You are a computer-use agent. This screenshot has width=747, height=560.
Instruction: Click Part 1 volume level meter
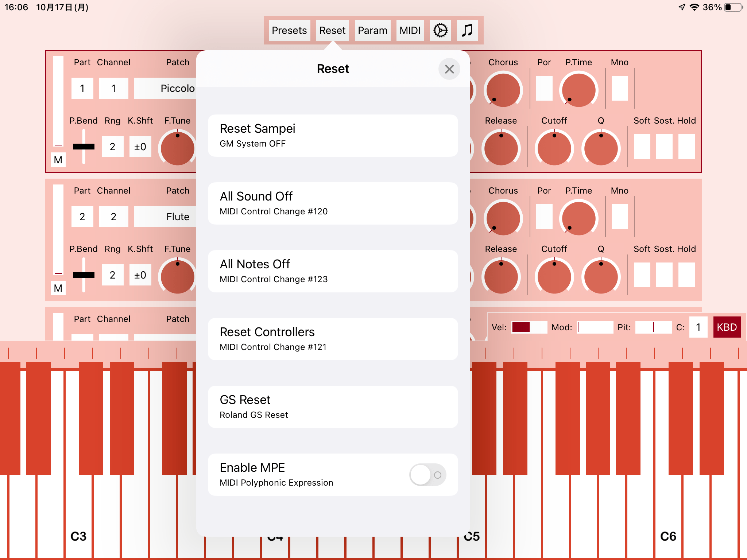58,101
